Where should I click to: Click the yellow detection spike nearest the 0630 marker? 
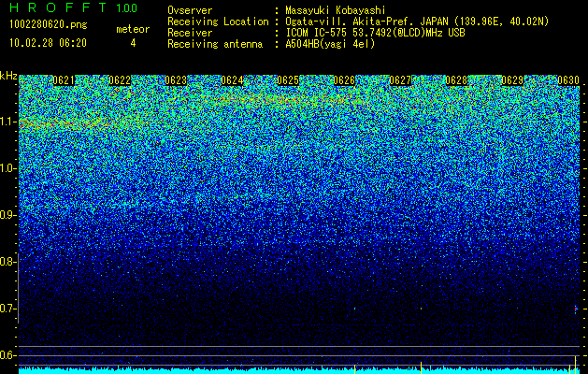click(576, 365)
